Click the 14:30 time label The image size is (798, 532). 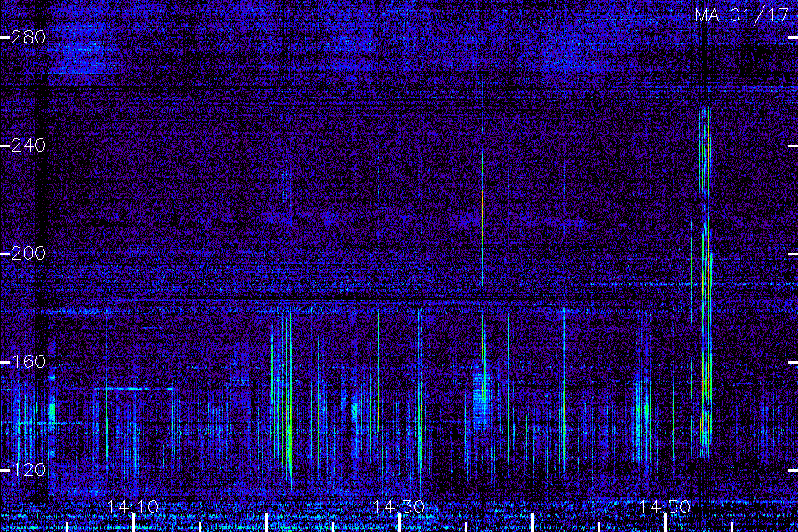(399, 507)
